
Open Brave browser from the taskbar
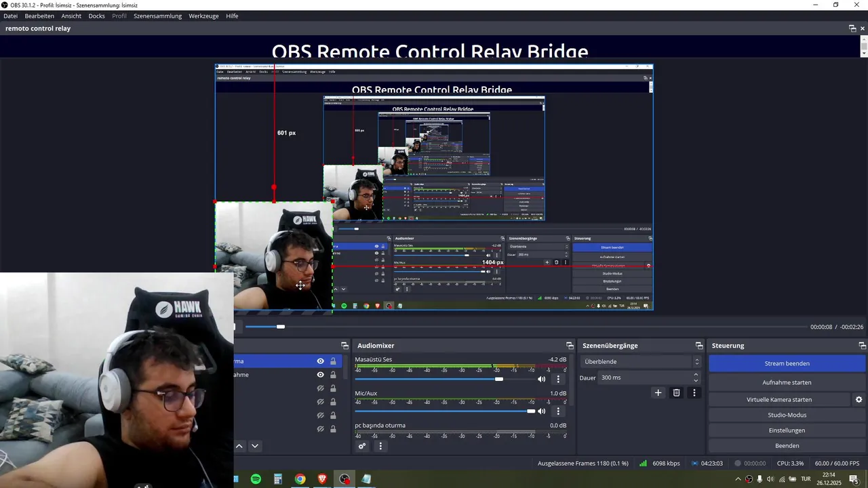(322, 479)
